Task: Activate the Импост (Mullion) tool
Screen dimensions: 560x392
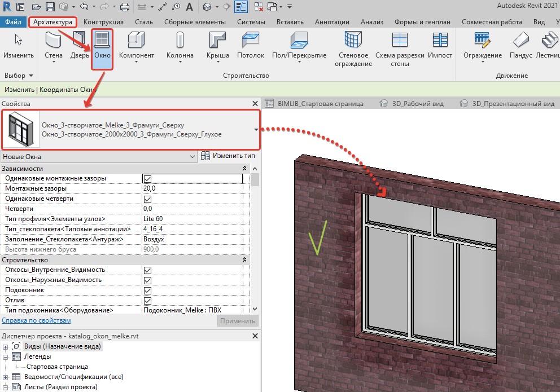Action: coord(440,45)
